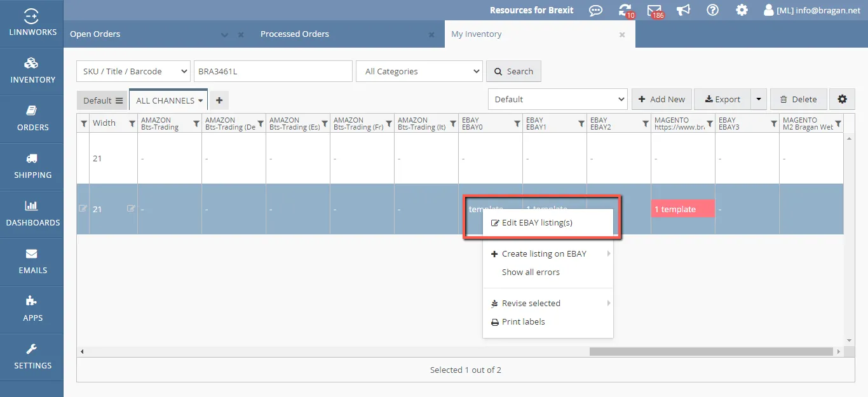The image size is (868, 397).
Task: Click the horizontal scrollbar thumb
Action: point(711,351)
